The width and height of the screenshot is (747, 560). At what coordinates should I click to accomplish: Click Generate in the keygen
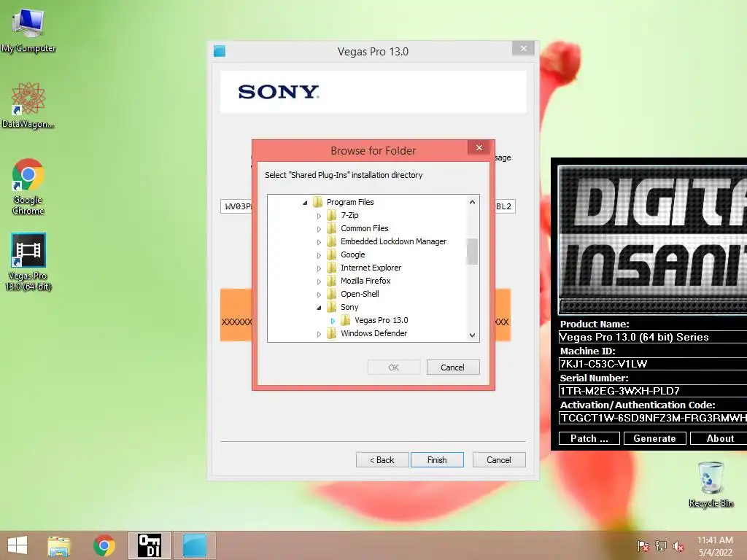[654, 438]
